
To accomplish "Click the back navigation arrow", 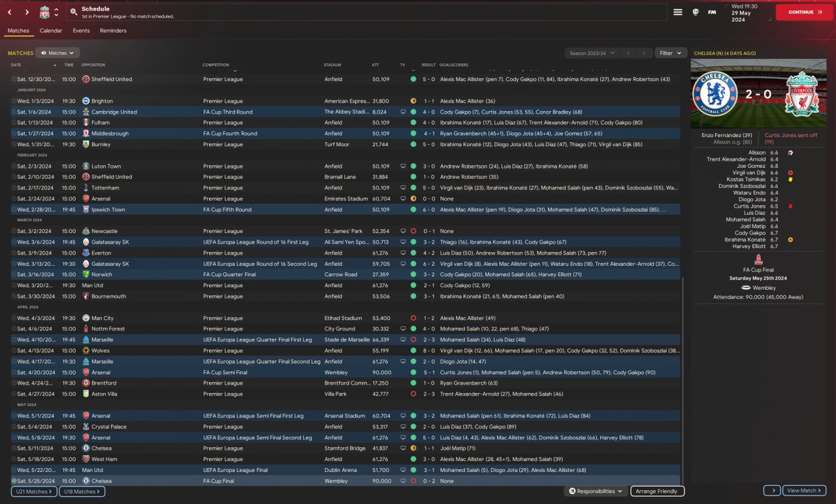I will tap(10, 12).
